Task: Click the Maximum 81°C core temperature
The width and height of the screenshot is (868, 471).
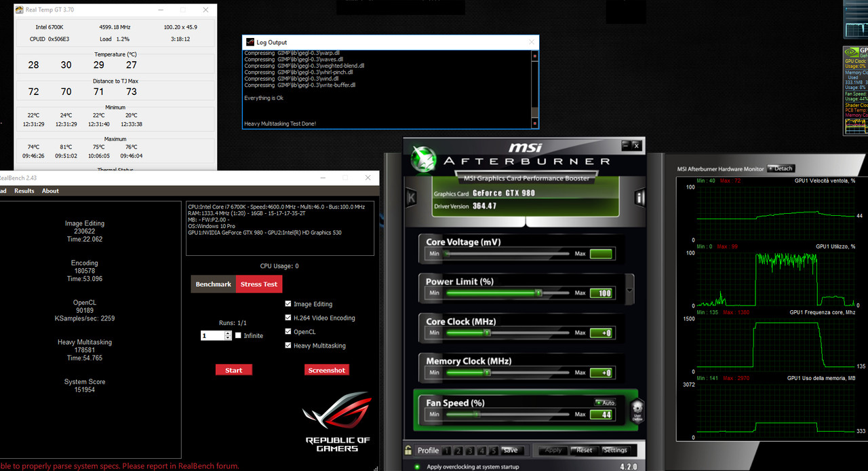Action: (x=66, y=147)
